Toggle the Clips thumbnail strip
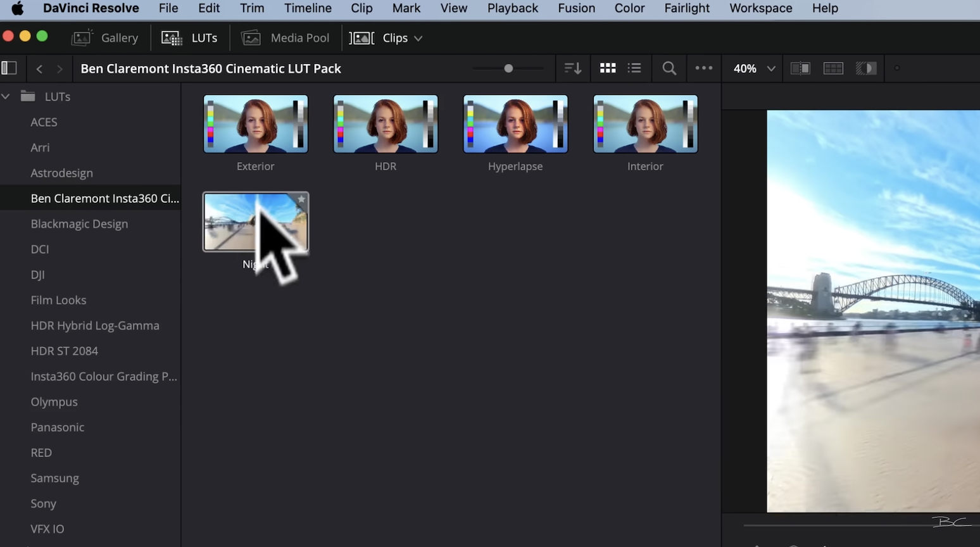 click(379, 38)
